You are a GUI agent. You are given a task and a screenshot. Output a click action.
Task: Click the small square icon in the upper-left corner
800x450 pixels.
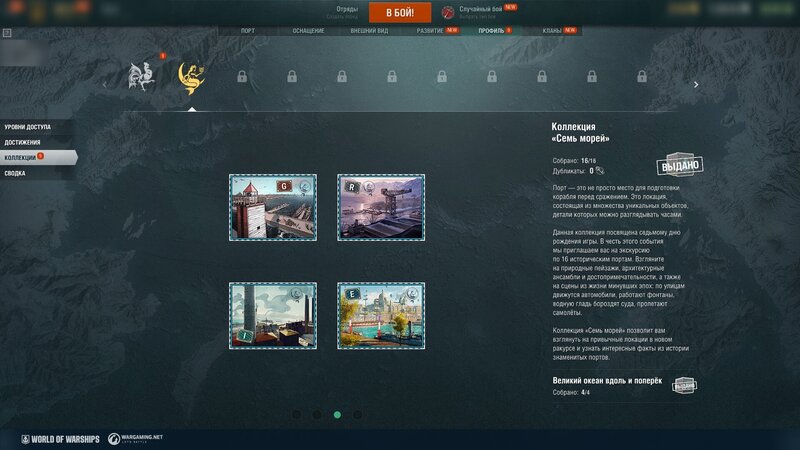pos(7,33)
